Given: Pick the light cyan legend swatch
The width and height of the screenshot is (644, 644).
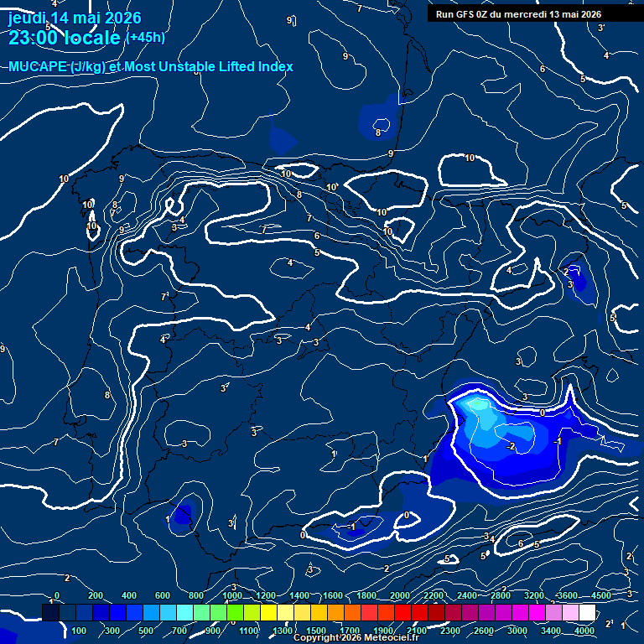Looking at the screenshot, I should point(184,612).
